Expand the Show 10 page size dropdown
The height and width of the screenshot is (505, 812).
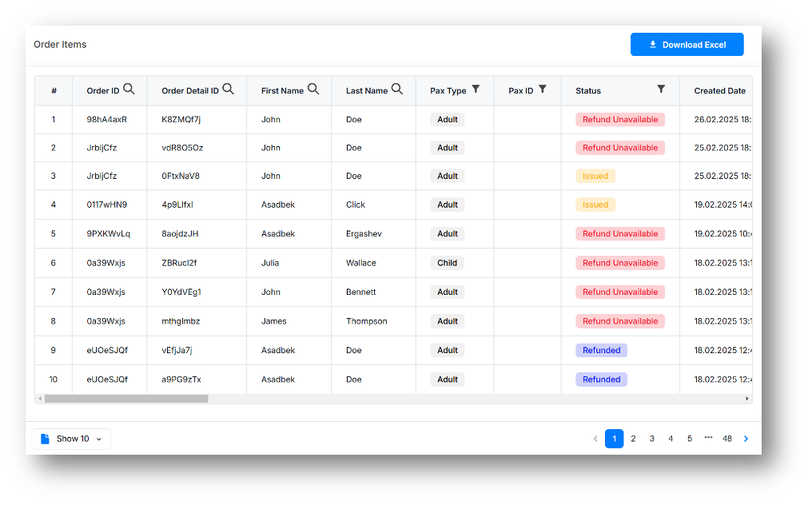[x=71, y=439]
